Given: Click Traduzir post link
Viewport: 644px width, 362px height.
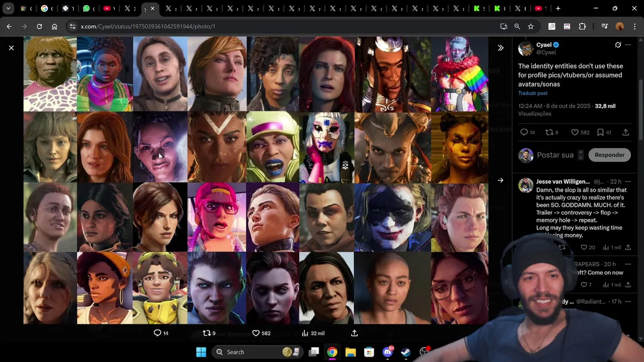Looking at the screenshot, I should click(533, 94).
